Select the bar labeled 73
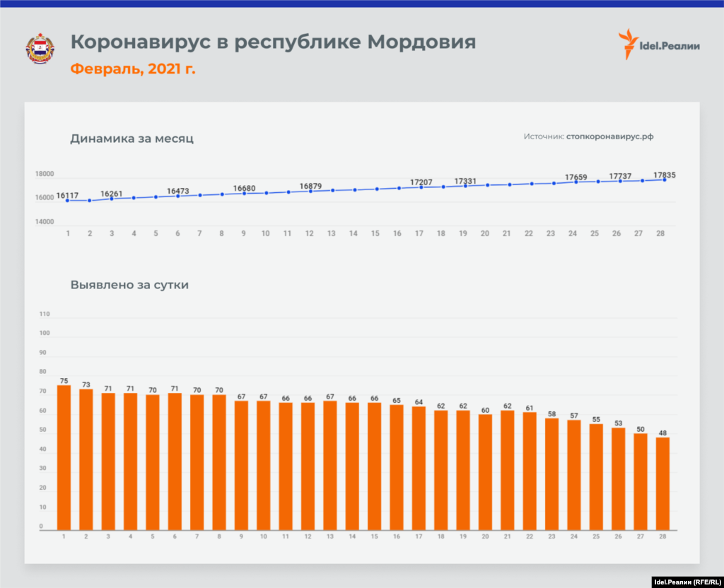Screen dimensions: 724x588 [86, 459]
